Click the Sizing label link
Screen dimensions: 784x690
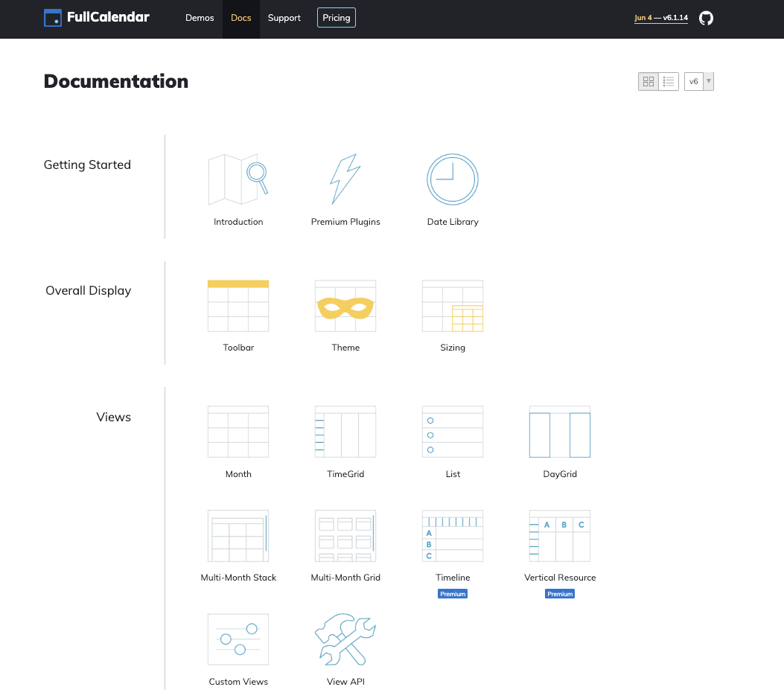(x=453, y=348)
